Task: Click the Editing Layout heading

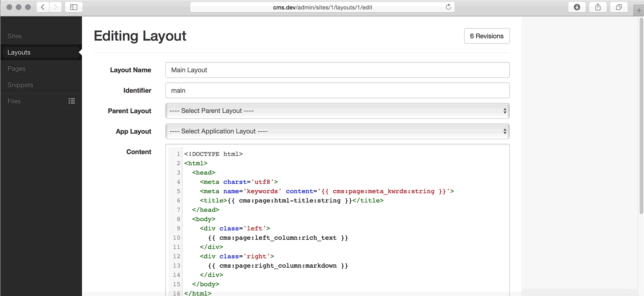Action: tap(140, 36)
